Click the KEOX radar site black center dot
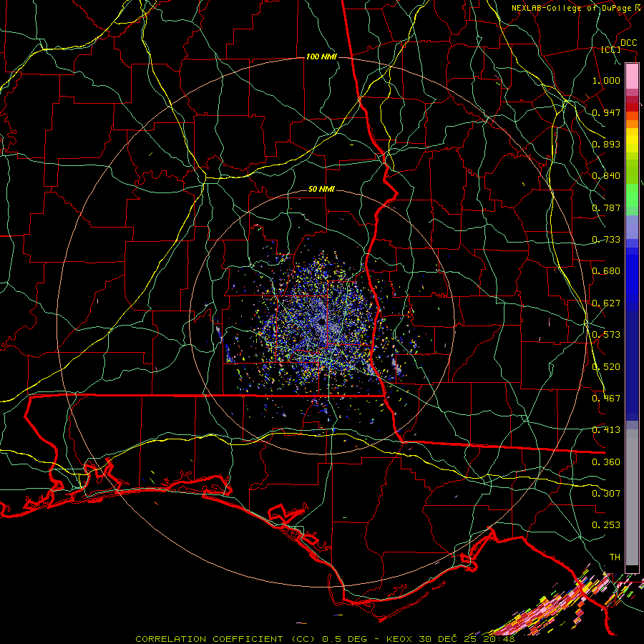This screenshot has height=644, width=644. point(321,322)
